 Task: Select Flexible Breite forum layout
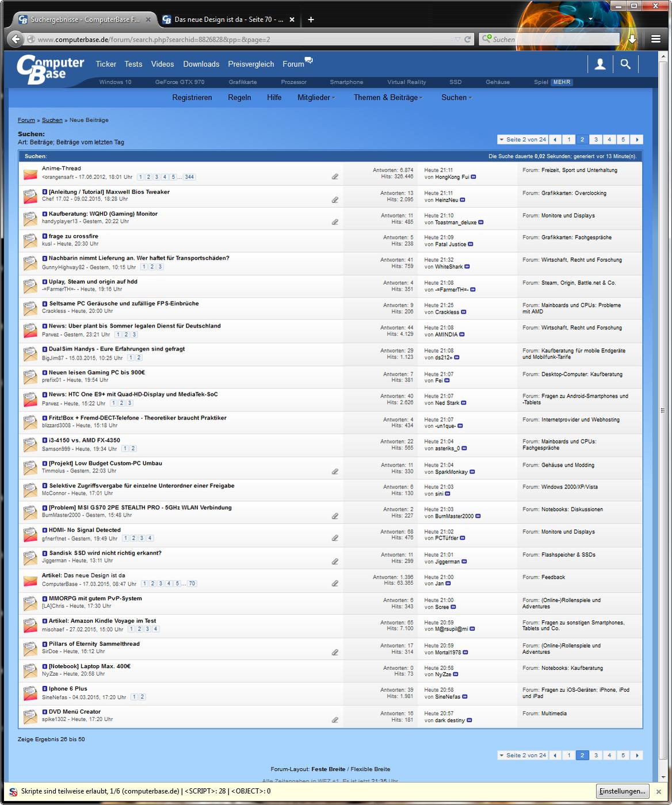(x=371, y=769)
